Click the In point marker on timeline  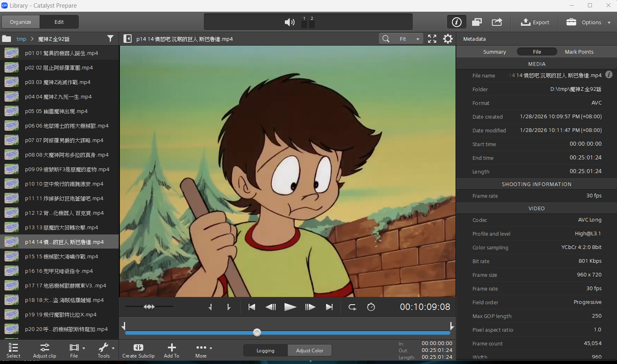(123, 325)
